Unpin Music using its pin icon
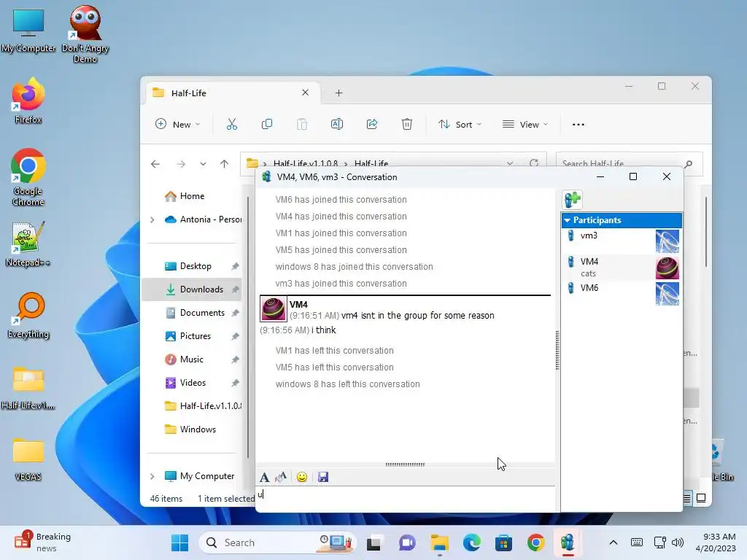 coord(235,359)
